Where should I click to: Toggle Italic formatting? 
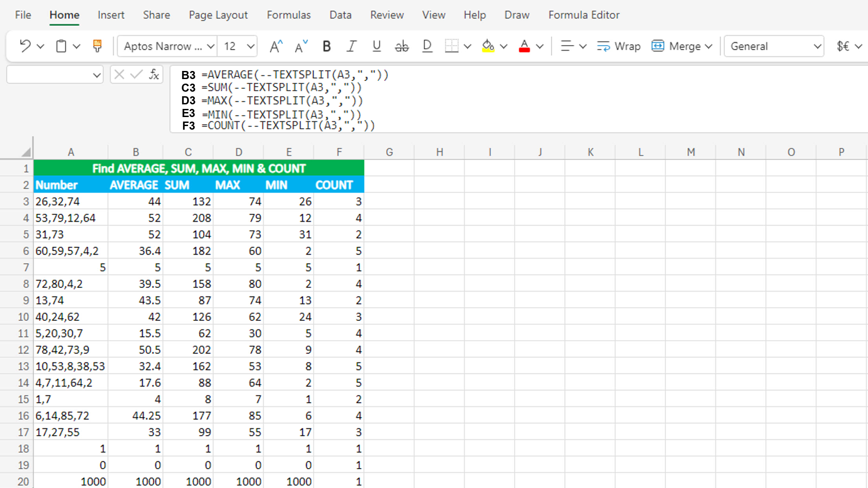[351, 46]
